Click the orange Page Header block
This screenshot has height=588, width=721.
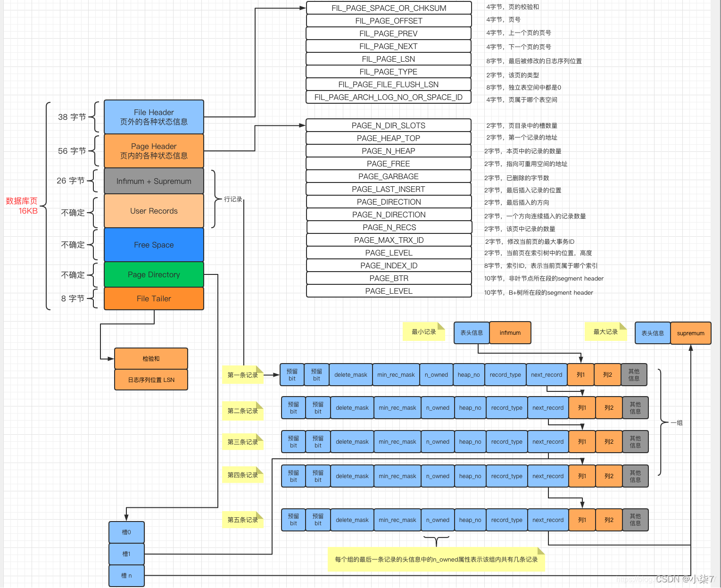coord(154,151)
